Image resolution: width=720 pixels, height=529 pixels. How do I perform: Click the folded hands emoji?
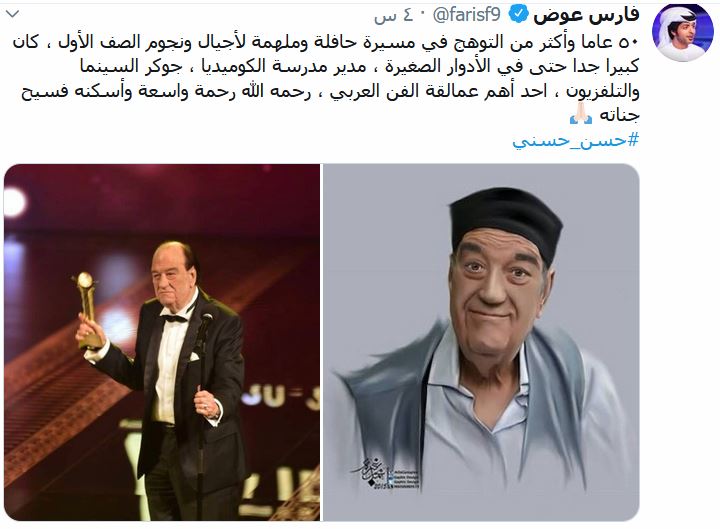(581, 113)
